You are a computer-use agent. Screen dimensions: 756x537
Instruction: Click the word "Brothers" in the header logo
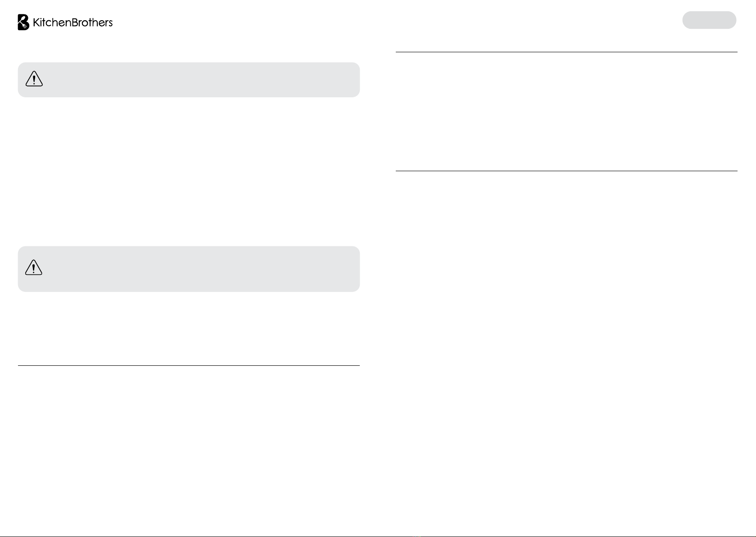(92, 23)
